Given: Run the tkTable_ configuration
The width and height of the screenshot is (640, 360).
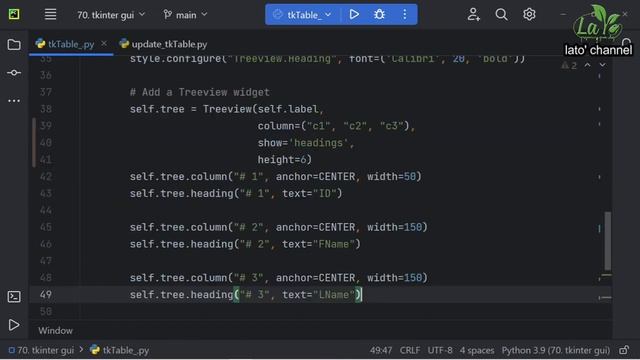Looking at the screenshot, I should [354, 15].
